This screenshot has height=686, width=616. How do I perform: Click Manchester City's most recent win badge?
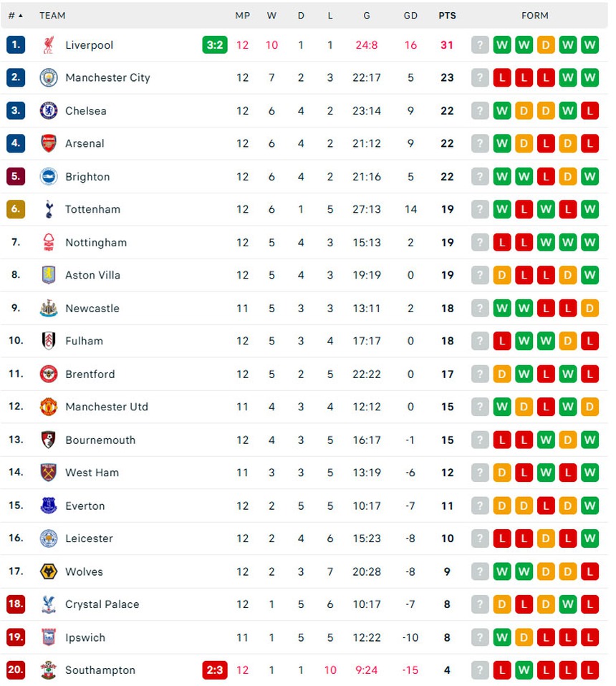coord(589,78)
